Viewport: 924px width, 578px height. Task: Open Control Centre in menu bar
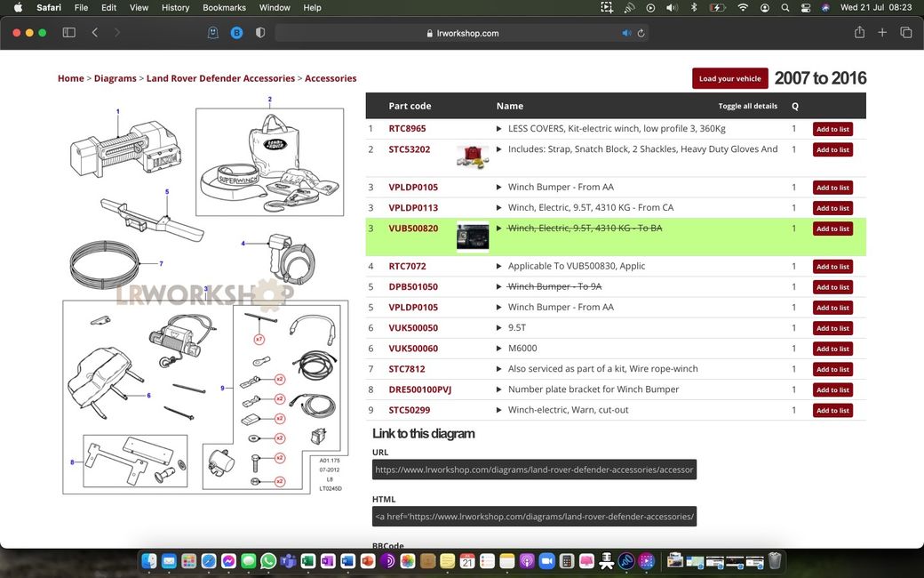(x=806, y=8)
